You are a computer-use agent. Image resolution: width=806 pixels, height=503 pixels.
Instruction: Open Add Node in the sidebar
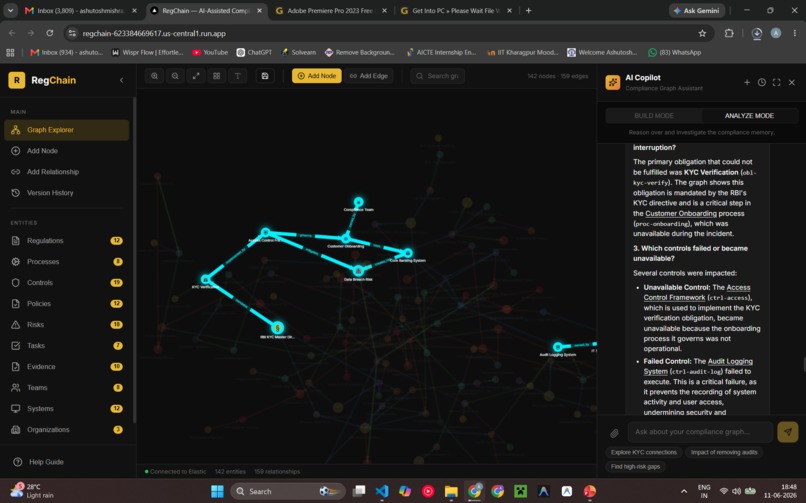click(66, 151)
